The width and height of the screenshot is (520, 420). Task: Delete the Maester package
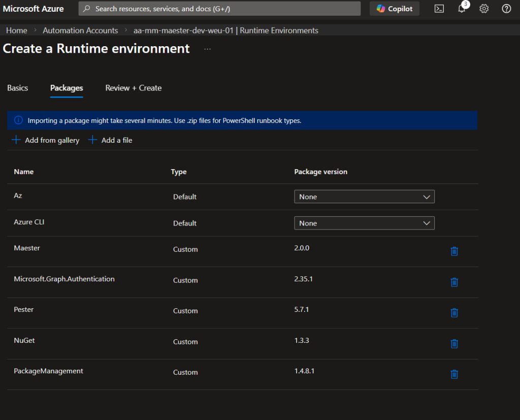[454, 251]
